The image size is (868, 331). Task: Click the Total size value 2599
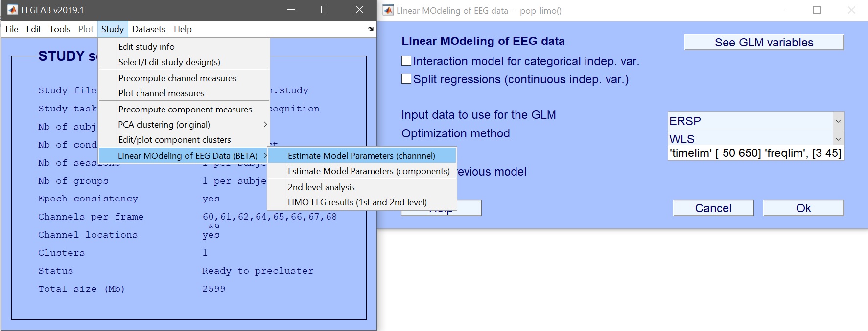(214, 289)
